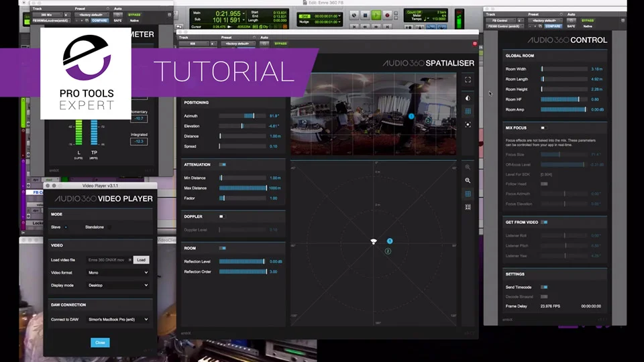Open the Main counter format dropdown
This screenshot has height=362, width=644.
click(x=244, y=14)
